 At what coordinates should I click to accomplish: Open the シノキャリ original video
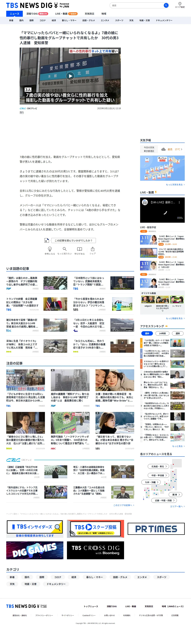pyautogui.click(x=177, y=300)
